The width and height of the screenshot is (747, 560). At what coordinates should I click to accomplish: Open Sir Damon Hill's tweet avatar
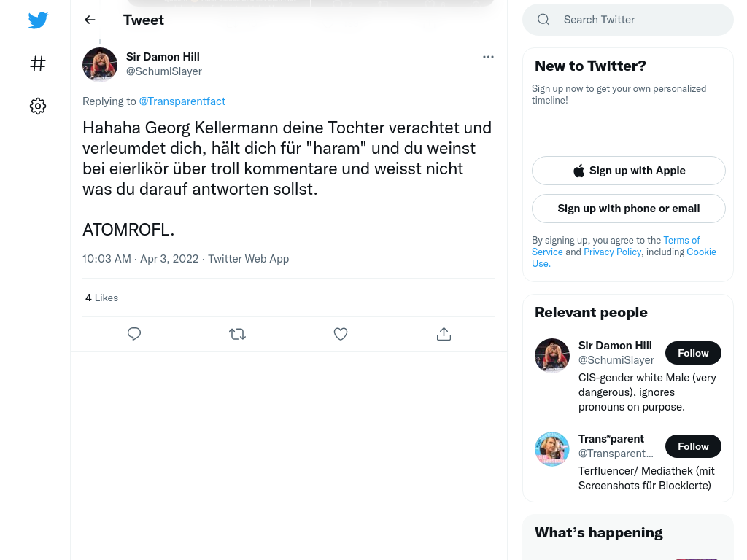coord(100,64)
